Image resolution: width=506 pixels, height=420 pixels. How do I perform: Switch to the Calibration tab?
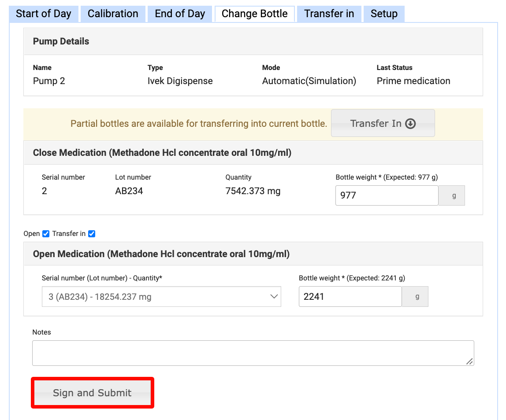pyautogui.click(x=113, y=14)
